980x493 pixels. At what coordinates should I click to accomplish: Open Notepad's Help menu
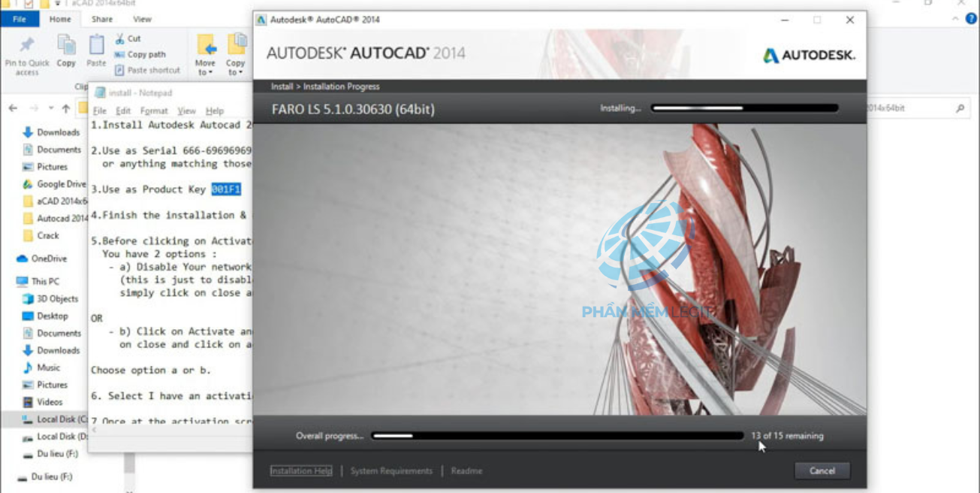click(x=215, y=111)
